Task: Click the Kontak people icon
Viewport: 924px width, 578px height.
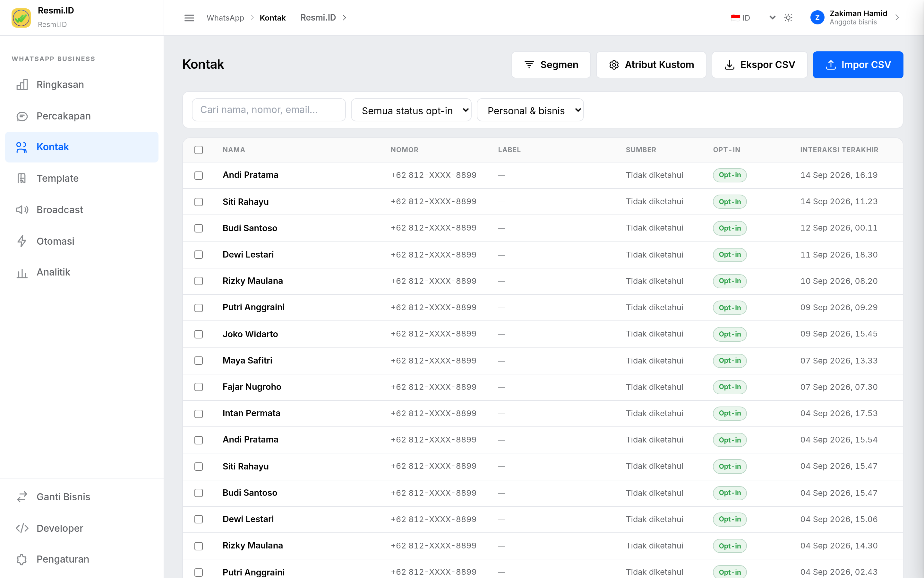Action: [21, 147]
